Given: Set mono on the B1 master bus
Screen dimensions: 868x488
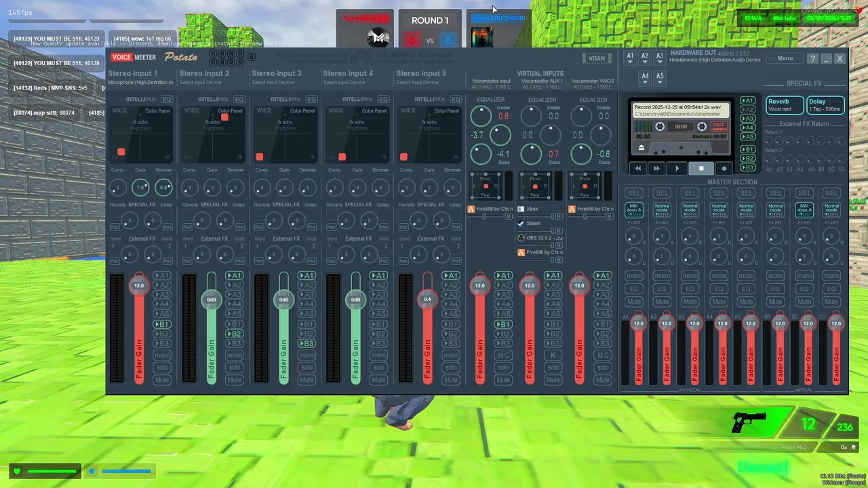Looking at the screenshot, I should 775,276.
